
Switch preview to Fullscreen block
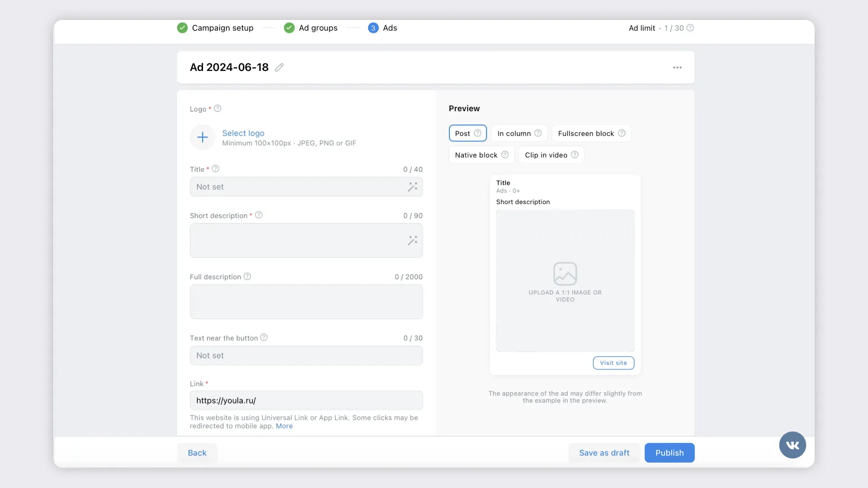(x=585, y=133)
